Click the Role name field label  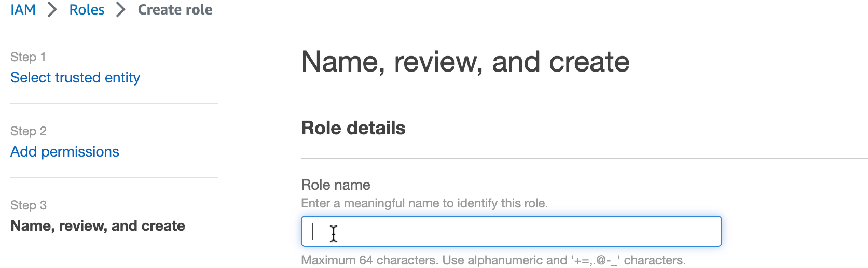[335, 185]
